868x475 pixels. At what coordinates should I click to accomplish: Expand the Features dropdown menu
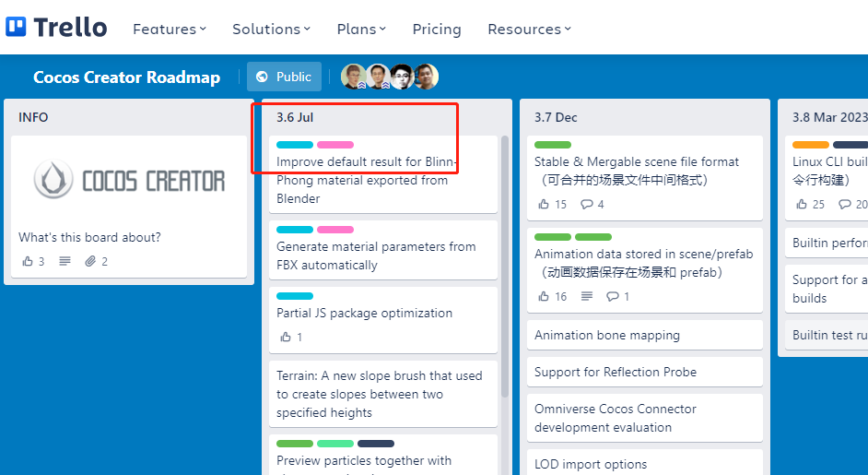170,29
